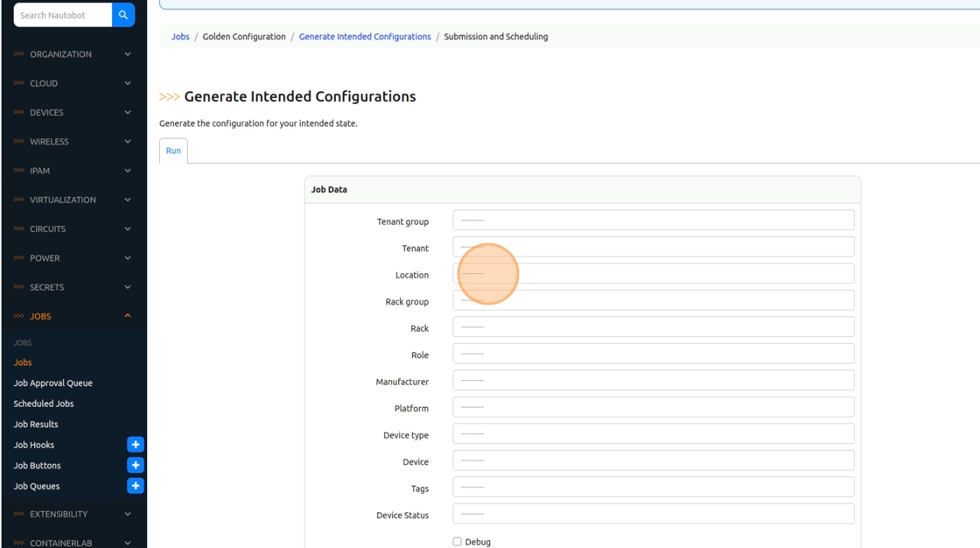Open the Location dropdown field
The image size is (980, 548).
[653, 274]
